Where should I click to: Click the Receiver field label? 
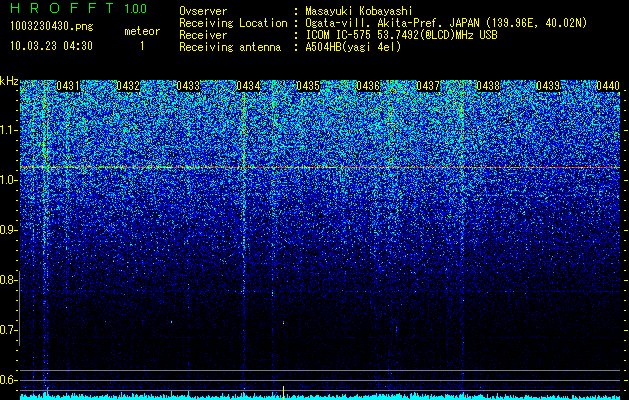point(203,36)
